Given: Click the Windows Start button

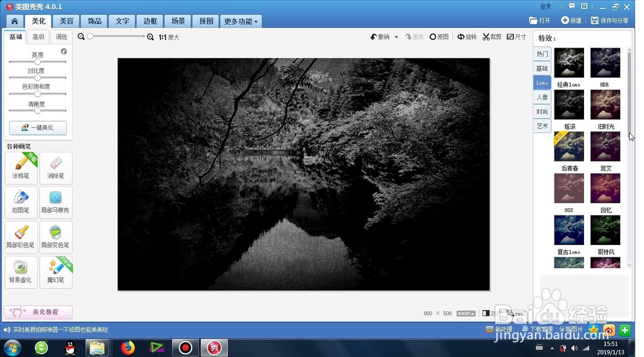Looking at the screenshot, I should pos(12,349).
